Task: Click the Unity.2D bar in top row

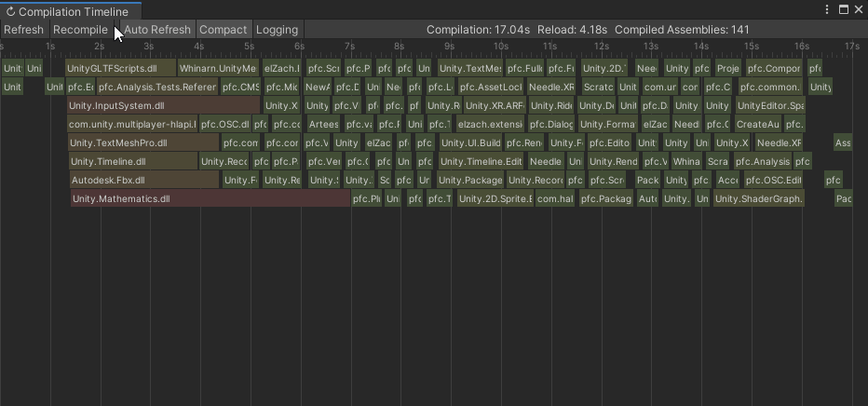Action: click(604, 69)
